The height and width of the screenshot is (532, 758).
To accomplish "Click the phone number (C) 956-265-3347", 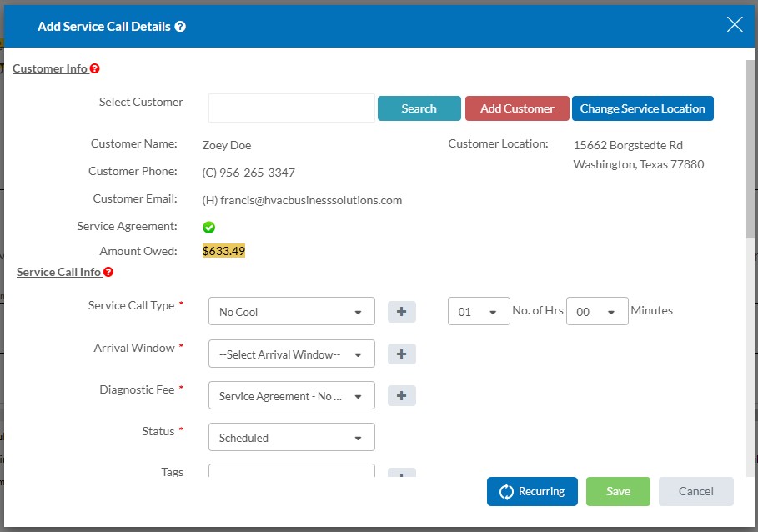I will coord(248,173).
